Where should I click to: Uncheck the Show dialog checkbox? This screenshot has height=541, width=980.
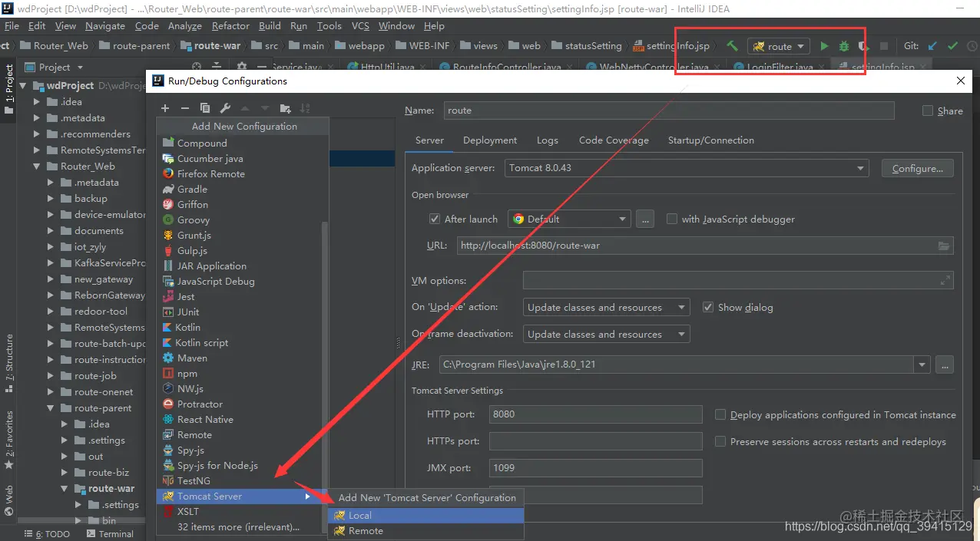point(708,307)
